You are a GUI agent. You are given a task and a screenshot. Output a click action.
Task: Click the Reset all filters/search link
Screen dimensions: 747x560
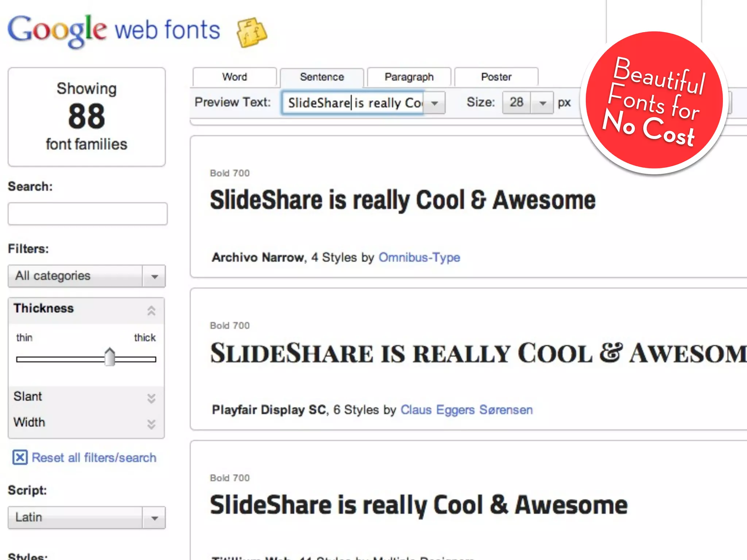tap(94, 458)
